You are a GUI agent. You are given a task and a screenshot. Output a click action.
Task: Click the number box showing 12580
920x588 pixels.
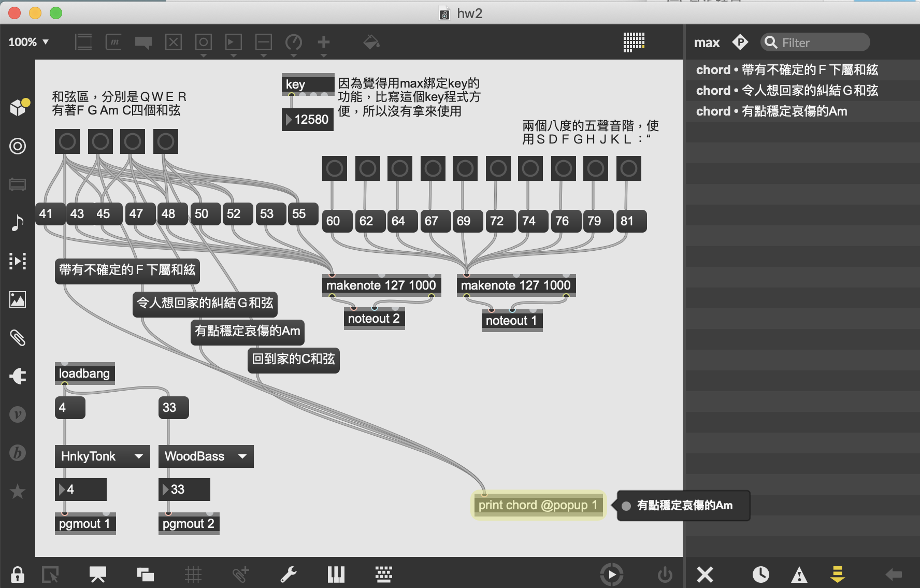(x=309, y=120)
